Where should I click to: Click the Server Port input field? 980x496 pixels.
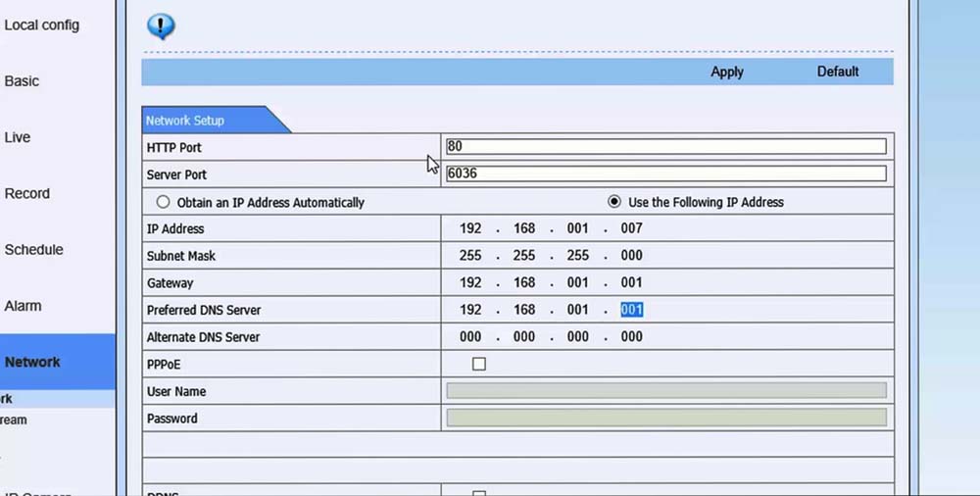666,174
